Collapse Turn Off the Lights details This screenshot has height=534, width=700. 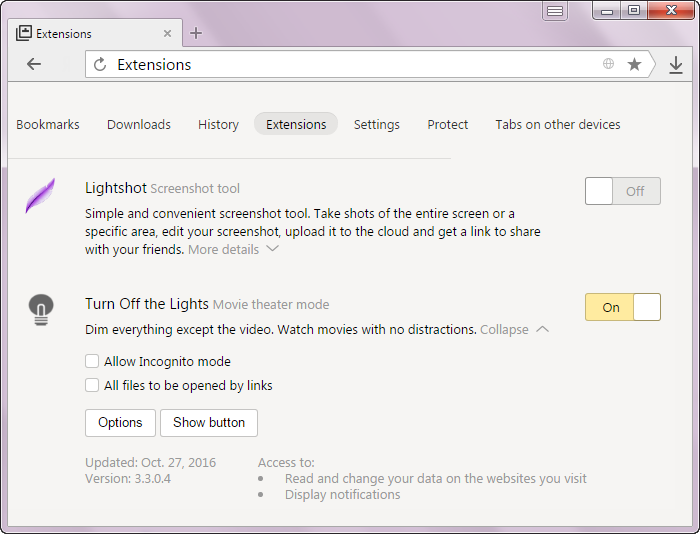(x=514, y=330)
